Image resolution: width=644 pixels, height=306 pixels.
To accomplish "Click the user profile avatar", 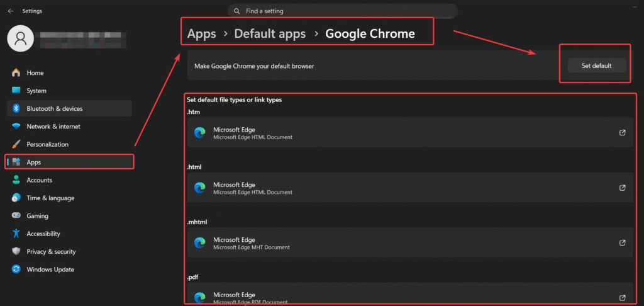I will click(x=20, y=39).
